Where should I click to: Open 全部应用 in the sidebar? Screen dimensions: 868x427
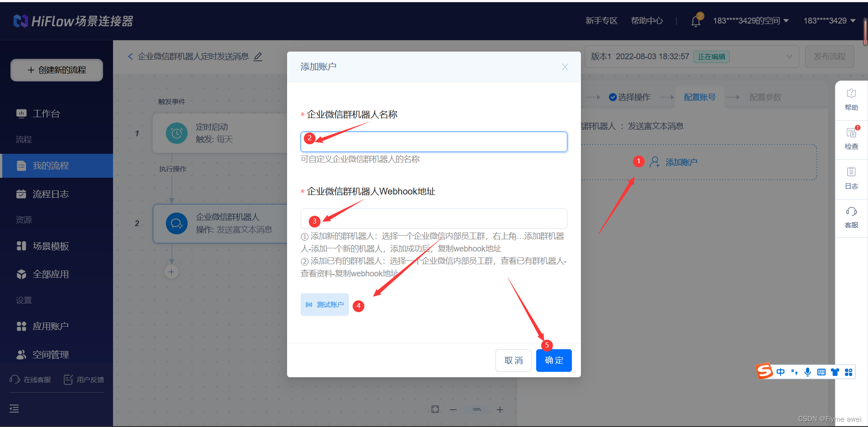tap(57, 274)
